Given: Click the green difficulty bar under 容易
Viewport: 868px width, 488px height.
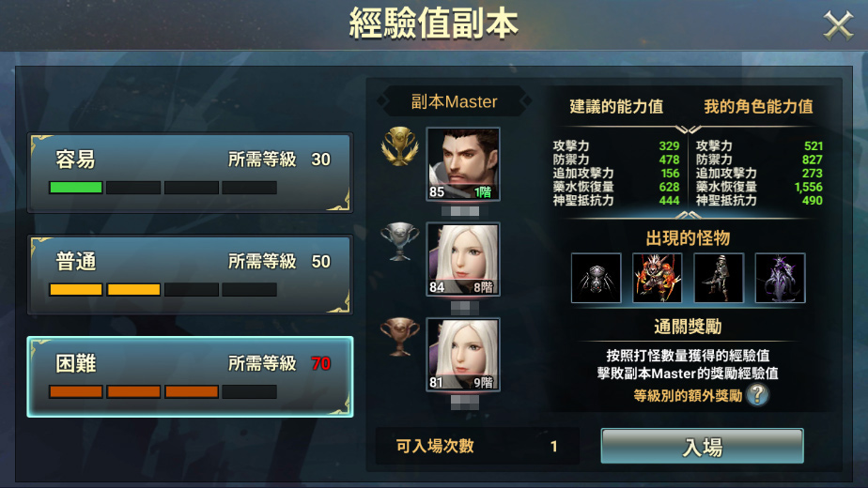Looking at the screenshot, I should (x=76, y=188).
